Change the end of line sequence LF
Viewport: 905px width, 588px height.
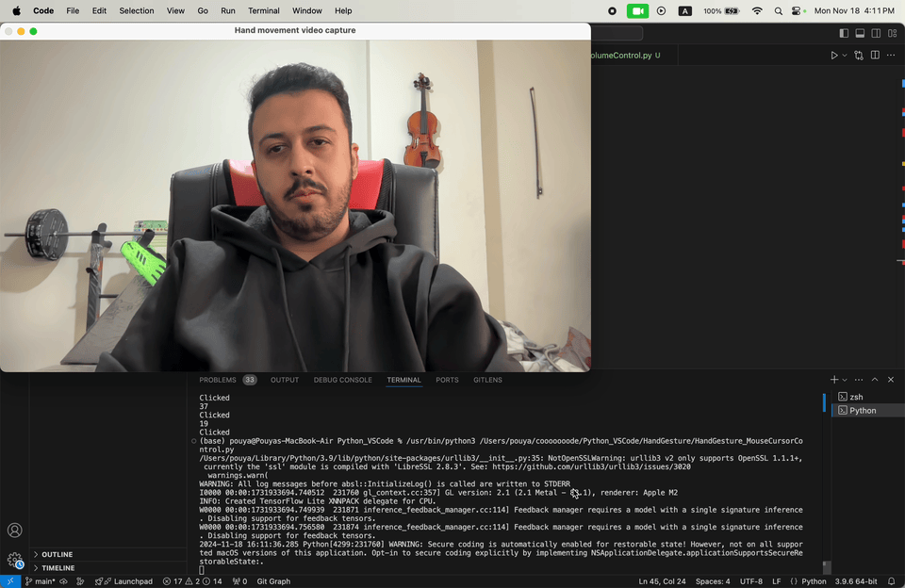[777, 581]
